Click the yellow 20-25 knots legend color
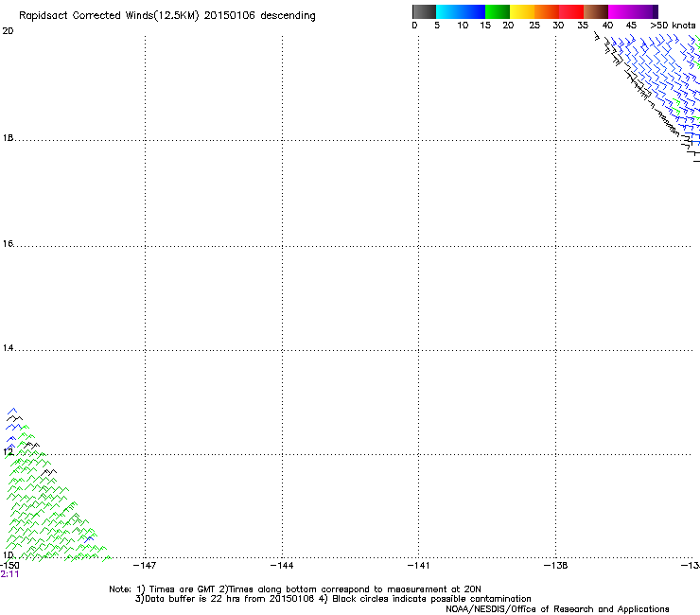This screenshot has width=700, height=615. (522, 11)
